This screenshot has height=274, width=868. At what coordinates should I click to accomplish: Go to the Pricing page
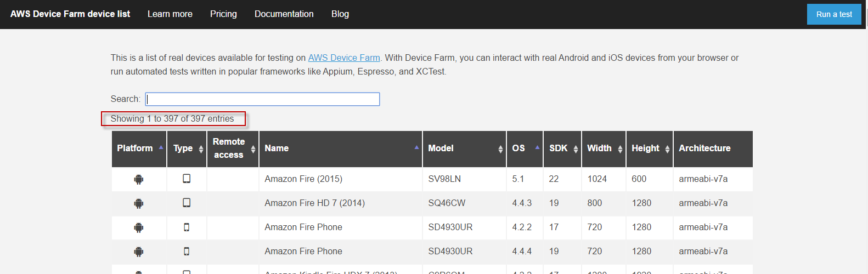[x=223, y=14]
